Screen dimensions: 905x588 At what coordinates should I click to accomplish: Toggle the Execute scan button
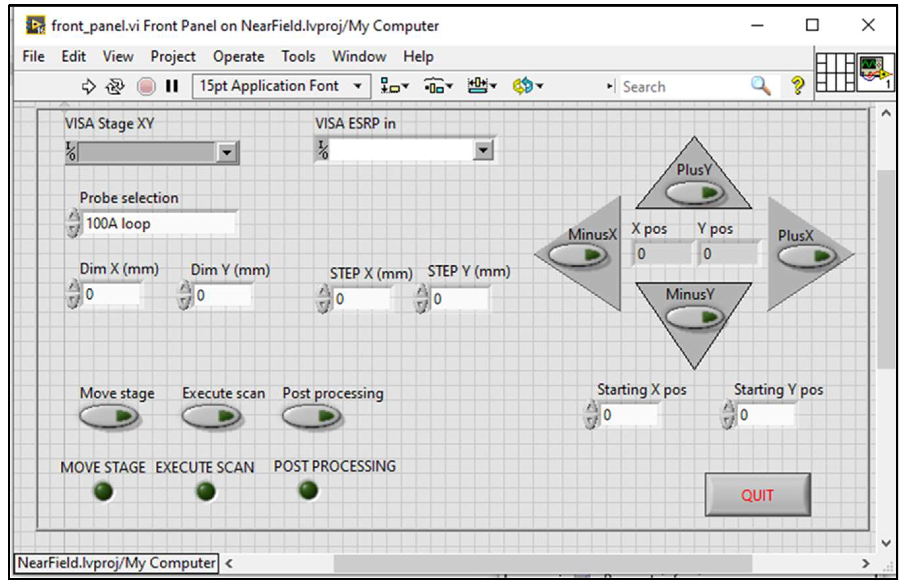(x=211, y=416)
